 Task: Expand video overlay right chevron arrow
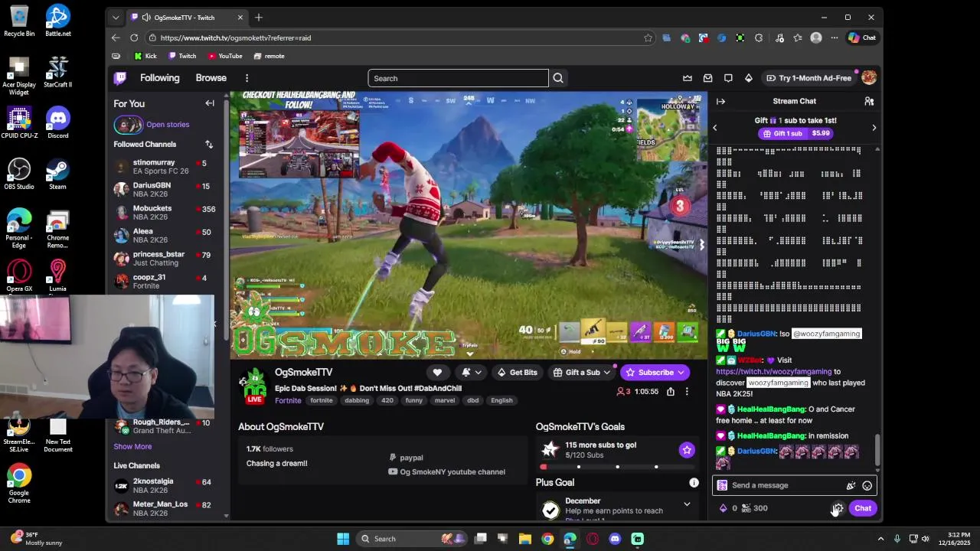[x=701, y=245]
